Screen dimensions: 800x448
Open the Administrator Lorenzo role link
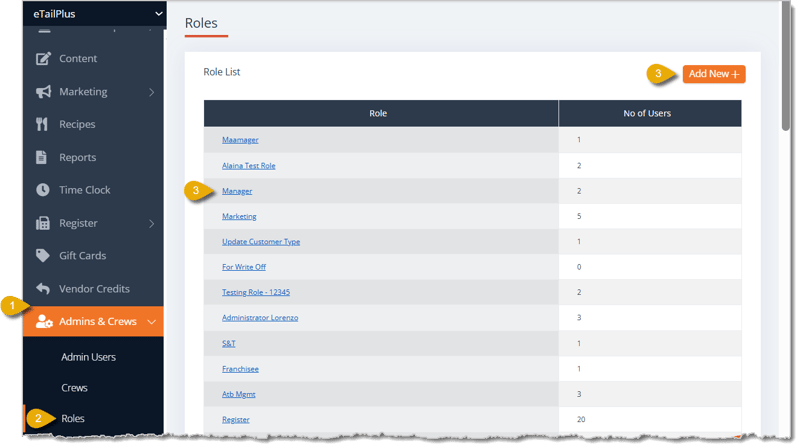coord(260,318)
